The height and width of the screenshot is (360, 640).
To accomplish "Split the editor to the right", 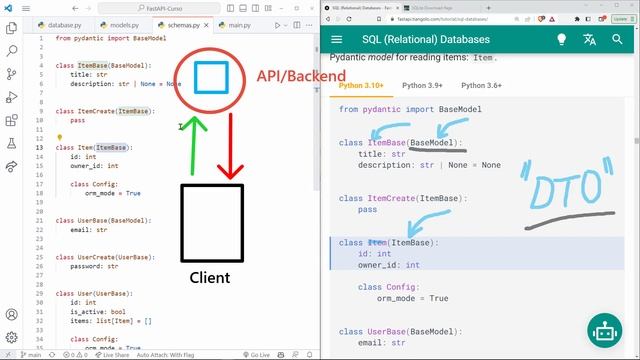I will click(x=297, y=25).
